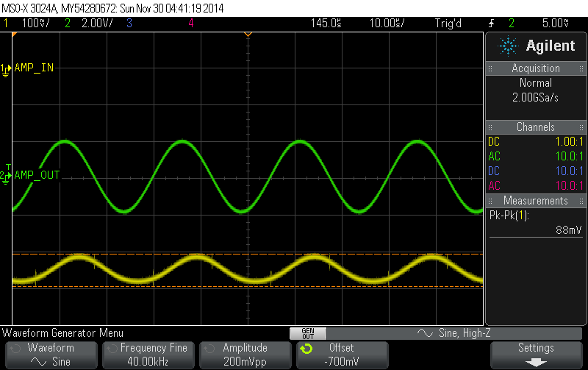Click the channel 2 ground marker icon
Screen dimensions: 588x370
tap(6, 177)
